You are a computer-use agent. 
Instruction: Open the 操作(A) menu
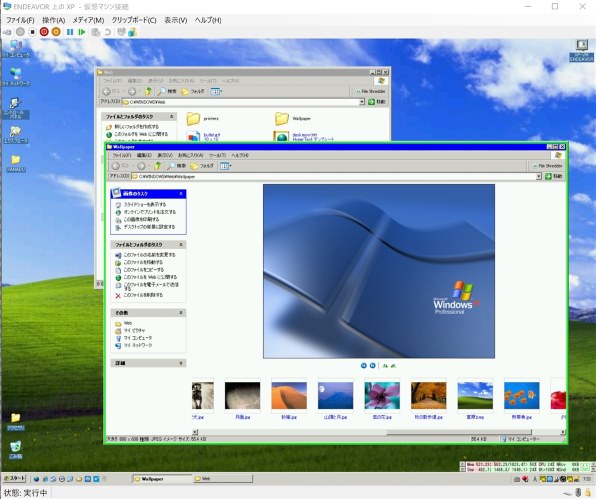(54, 20)
